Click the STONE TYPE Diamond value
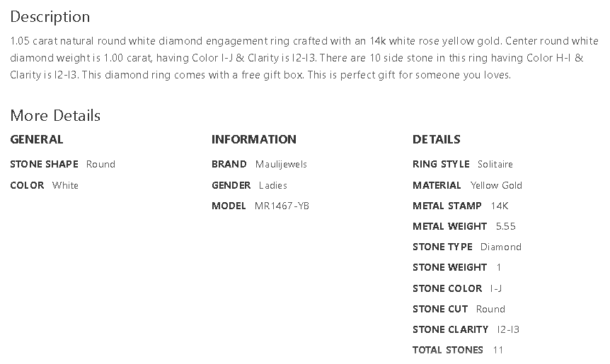This screenshot has height=364, width=610. point(500,247)
